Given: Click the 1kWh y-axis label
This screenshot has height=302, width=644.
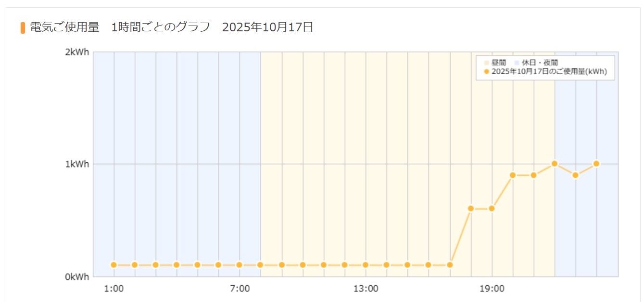Looking at the screenshot, I should click(x=77, y=164).
